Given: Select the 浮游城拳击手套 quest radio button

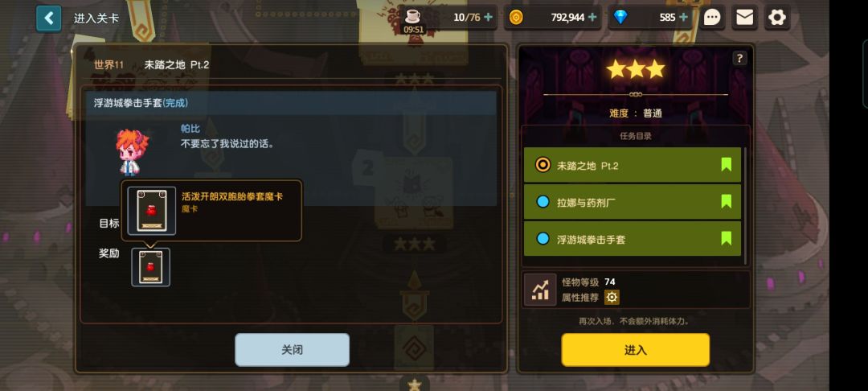Looking at the screenshot, I should [x=543, y=239].
